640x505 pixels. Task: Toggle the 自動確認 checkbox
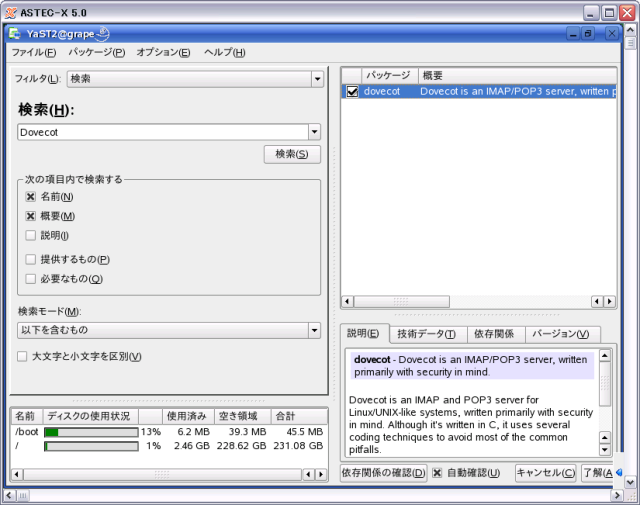pyautogui.click(x=437, y=472)
